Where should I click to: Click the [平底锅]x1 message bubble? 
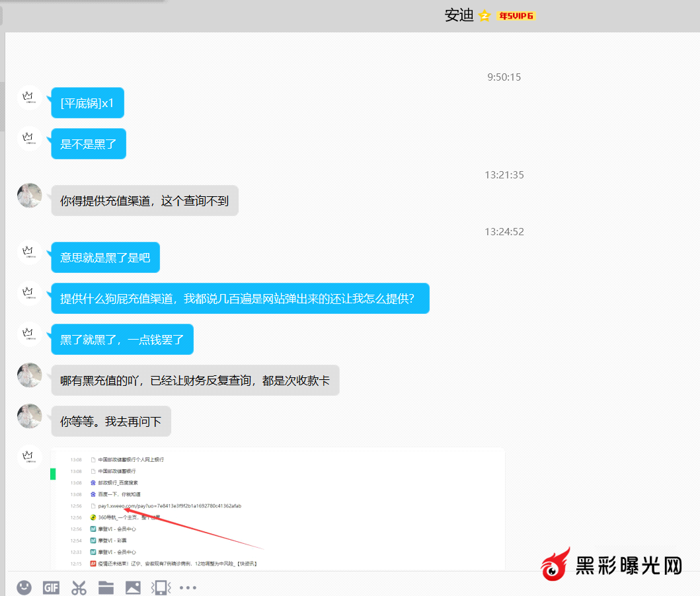[87, 103]
